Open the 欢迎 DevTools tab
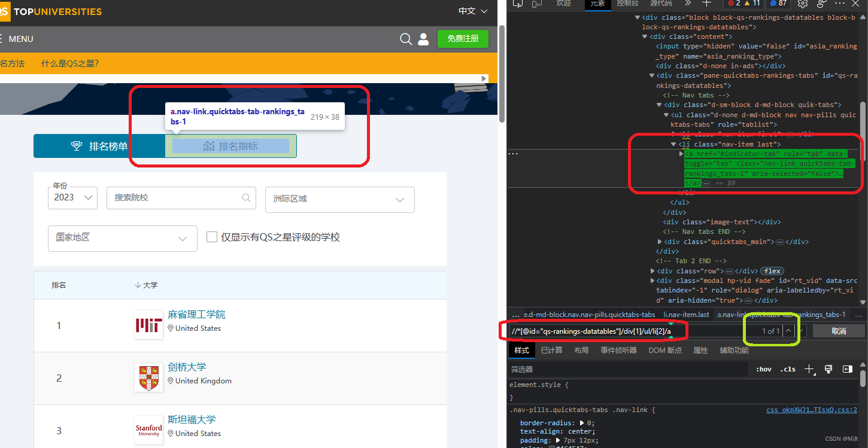The width and height of the screenshot is (868, 448). (563, 3)
